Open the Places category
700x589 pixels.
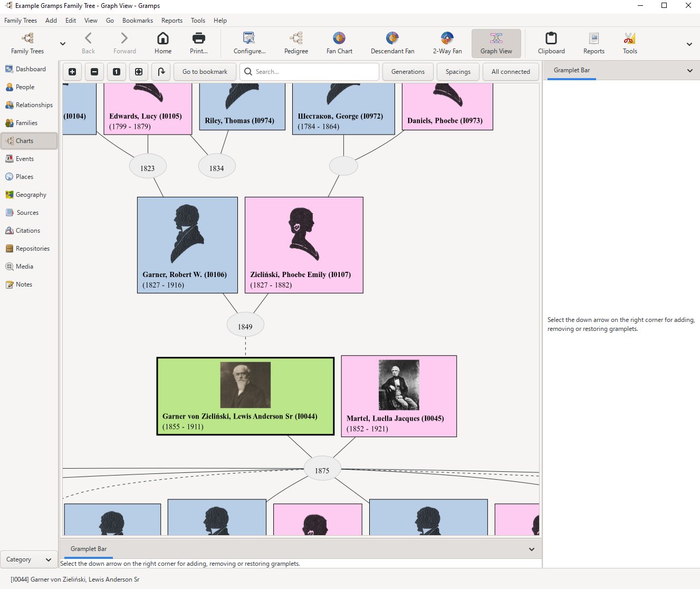[29, 177]
